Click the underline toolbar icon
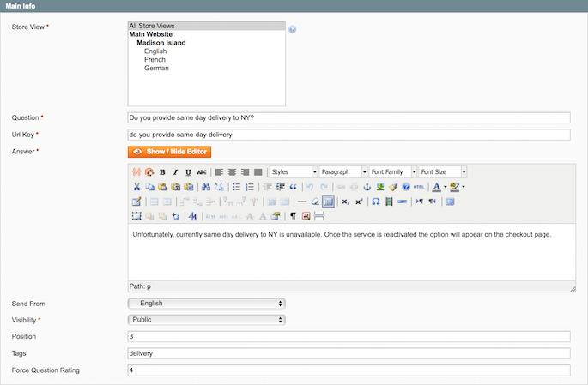Screen dimensions: 588x385 pyautogui.click(x=189, y=172)
